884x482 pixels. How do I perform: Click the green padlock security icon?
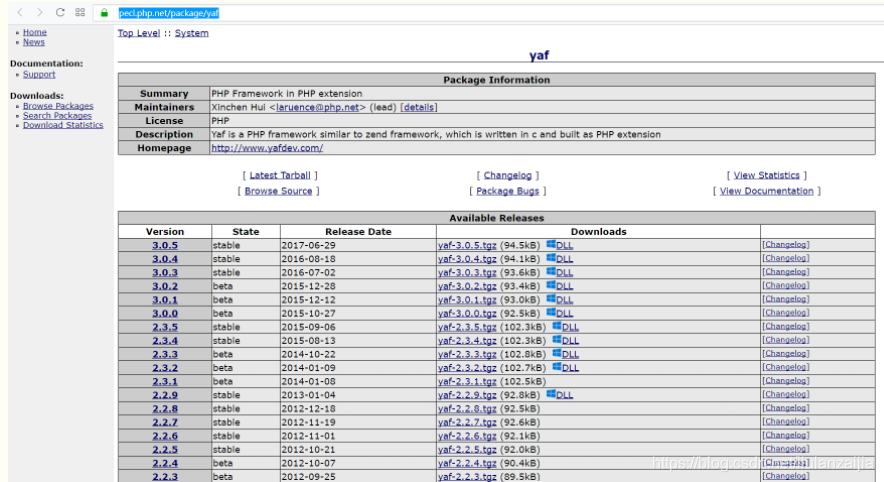104,12
